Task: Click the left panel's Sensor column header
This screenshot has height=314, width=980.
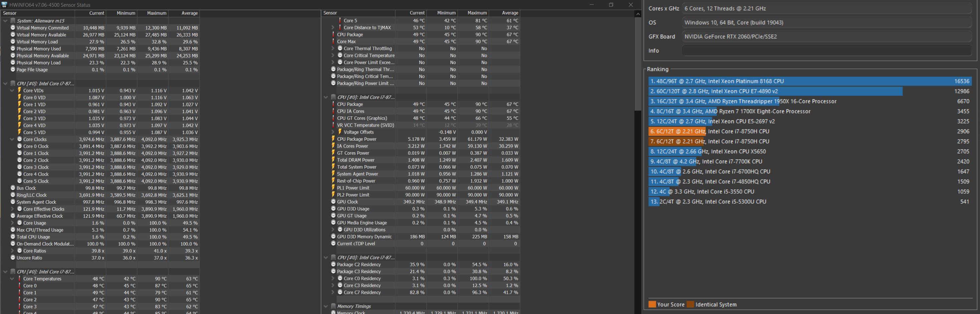Action: [x=38, y=13]
